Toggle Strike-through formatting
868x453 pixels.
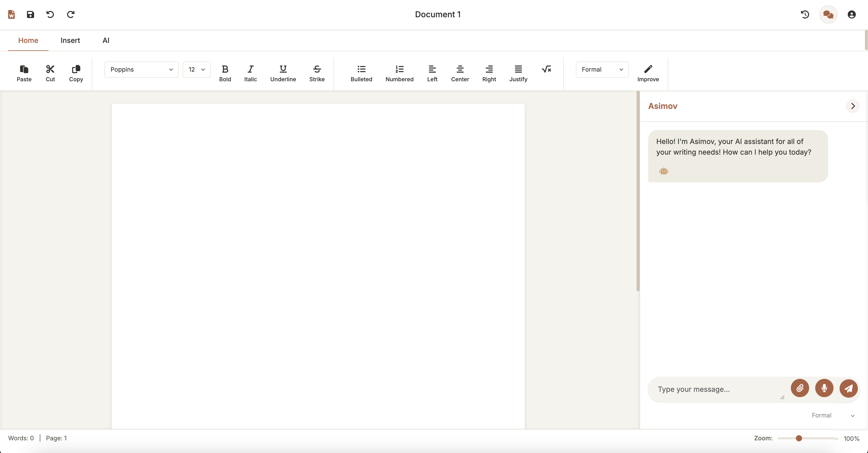(317, 73)
